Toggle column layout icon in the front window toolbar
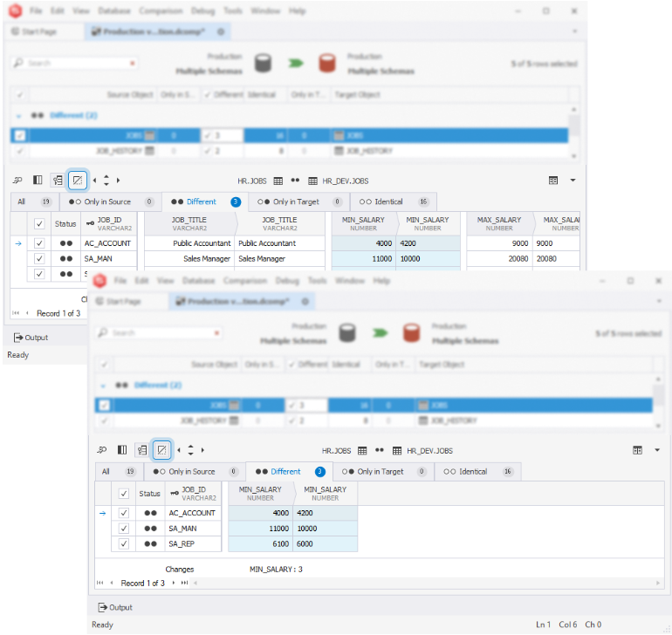The height and width of the screenshot is (635, 672). [x=122, y=450]
